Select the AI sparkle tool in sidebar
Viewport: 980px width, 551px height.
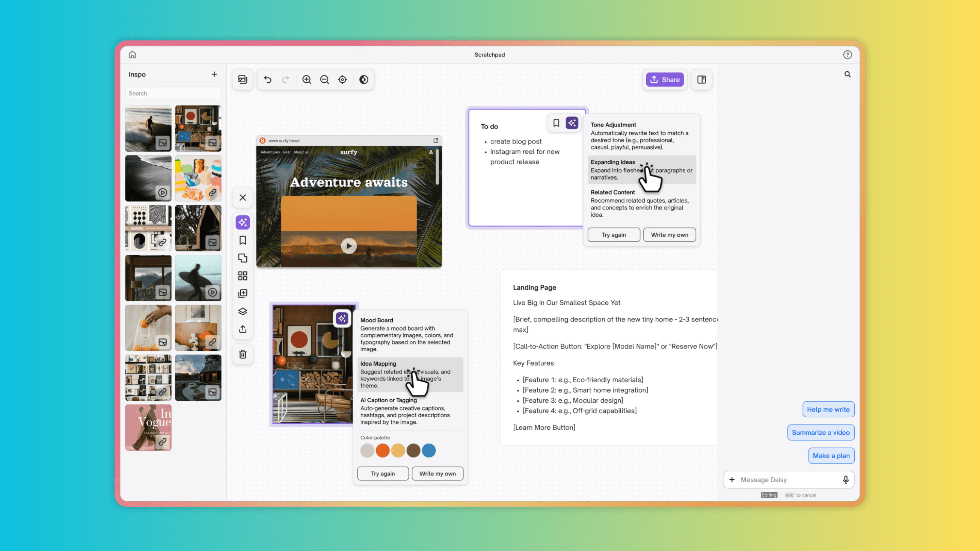243,222
